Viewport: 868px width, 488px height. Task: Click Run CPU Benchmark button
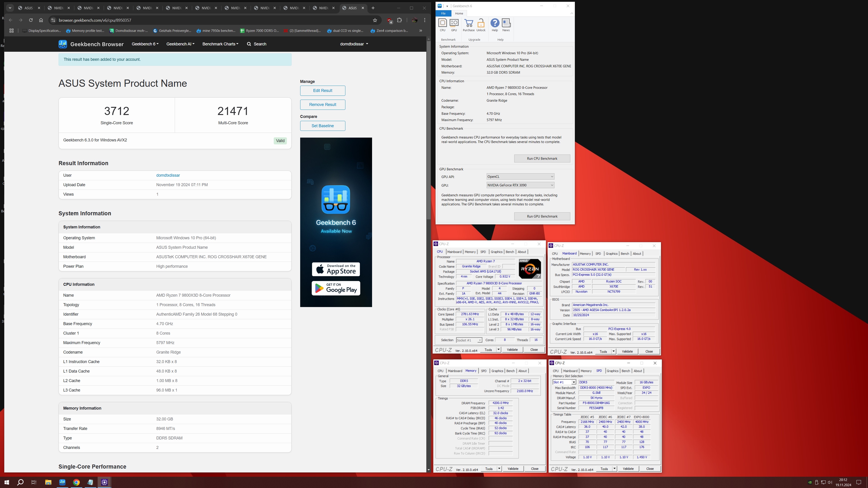542,159
